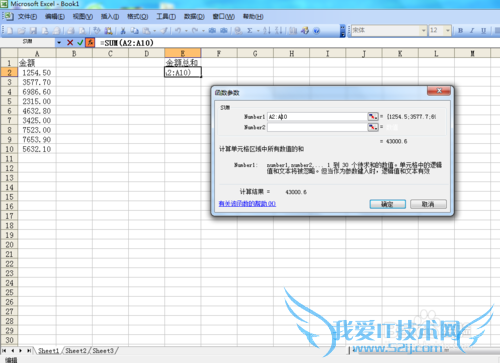The height and width of the screenshot is (363, 500).
Task: Open the 编辑(E) menu
Action: (55, 16)
